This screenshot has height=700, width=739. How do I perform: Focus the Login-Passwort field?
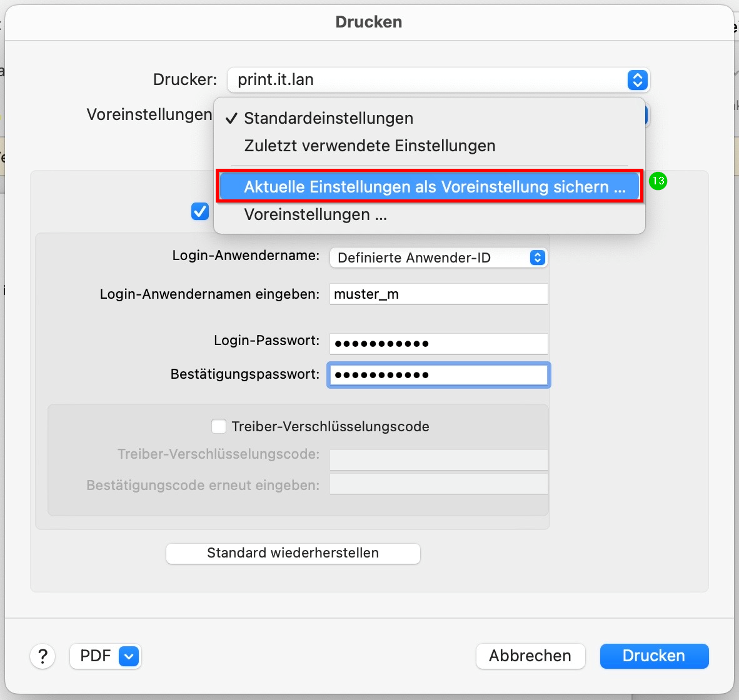pyautogui.click(x=438, y=343)
